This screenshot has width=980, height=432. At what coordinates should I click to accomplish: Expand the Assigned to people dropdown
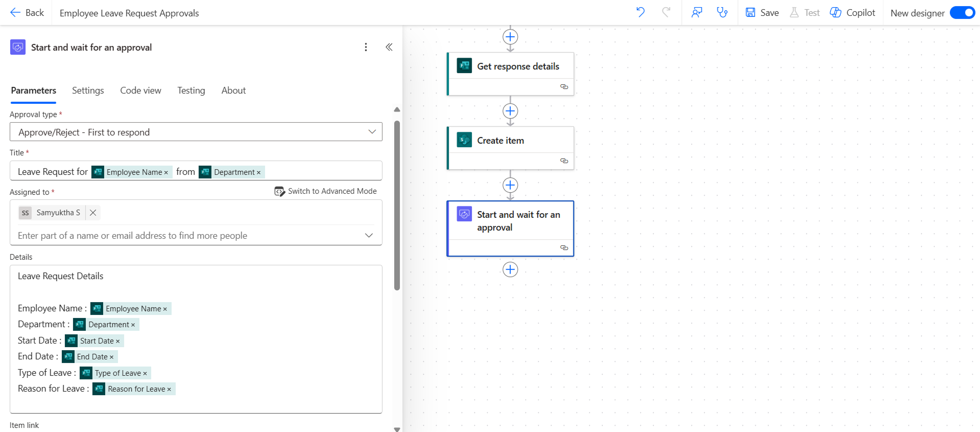coord(369,235)
